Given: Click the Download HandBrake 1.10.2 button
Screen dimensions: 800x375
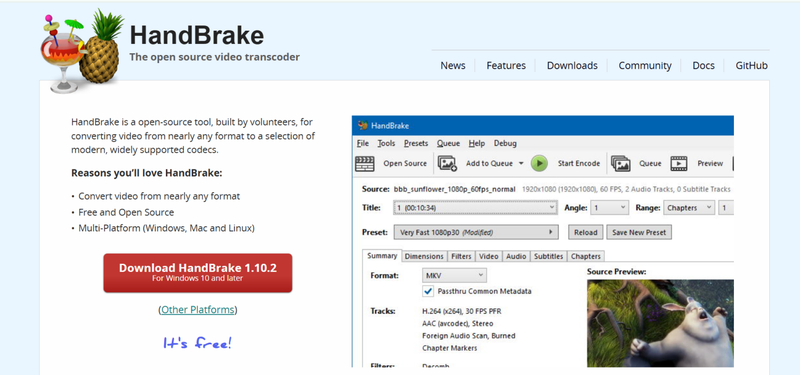Looking at the screenshot, I should click(198, 273).
